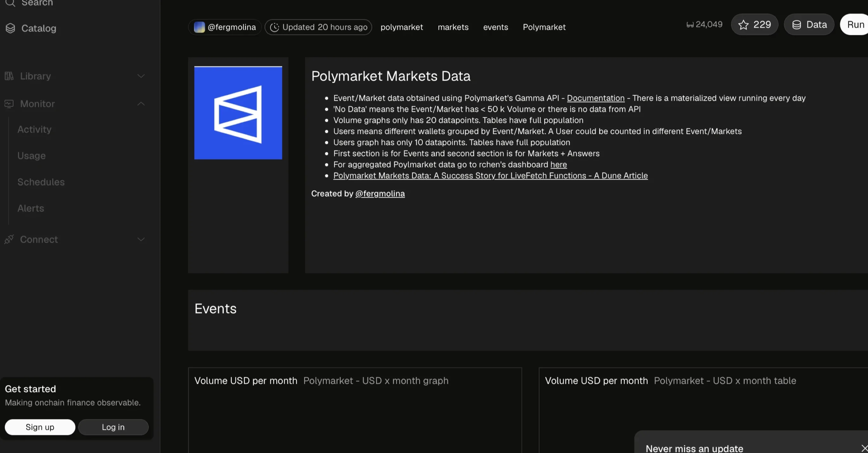Open Schedules under Monitor
The width and height of the screenshot is (868, 453).
(41, 182)
